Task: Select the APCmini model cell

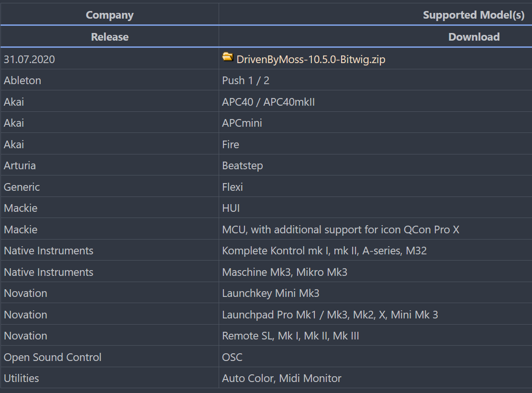Action: click(242, 123)
